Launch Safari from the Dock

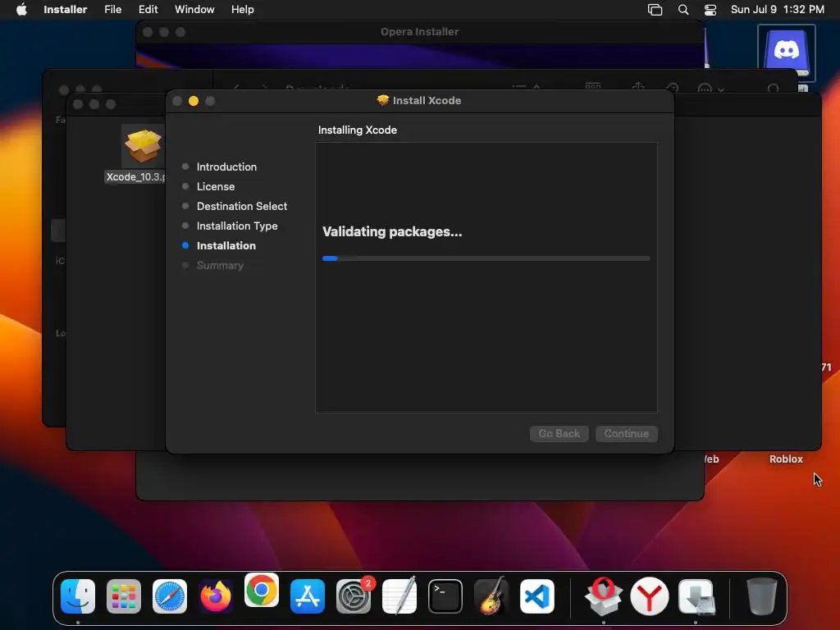coord(170,596)
